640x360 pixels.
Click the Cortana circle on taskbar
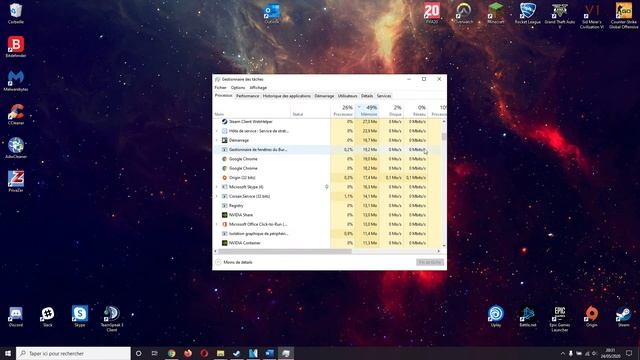pos(138,353)
